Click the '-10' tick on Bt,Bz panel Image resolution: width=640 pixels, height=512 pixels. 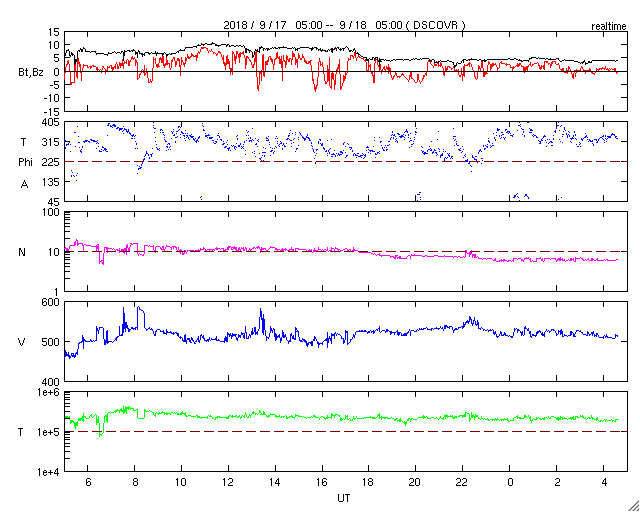pos(52,98)
